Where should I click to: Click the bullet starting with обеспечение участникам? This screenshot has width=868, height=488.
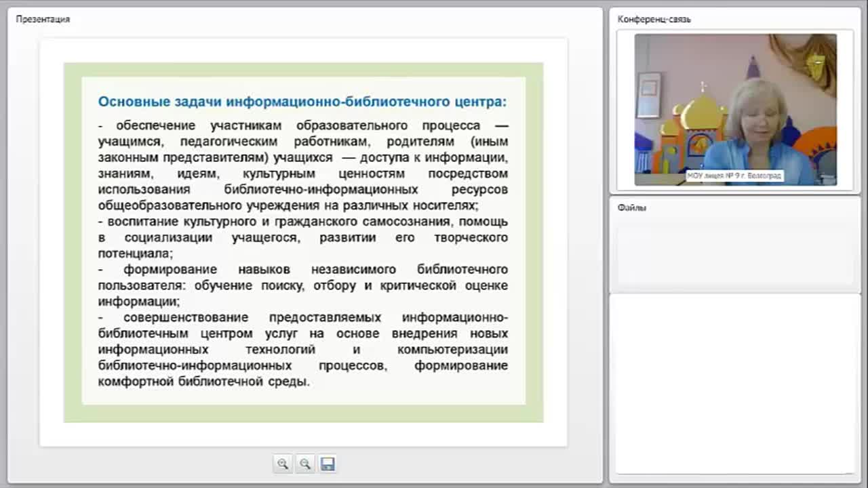pyautogui.click(x=302, y=165)
